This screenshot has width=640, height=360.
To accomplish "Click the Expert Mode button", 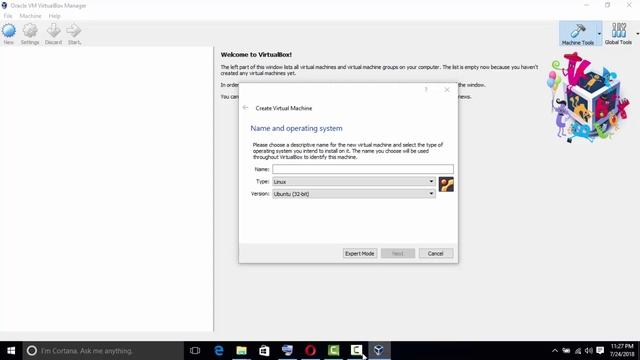I will 360,253.
